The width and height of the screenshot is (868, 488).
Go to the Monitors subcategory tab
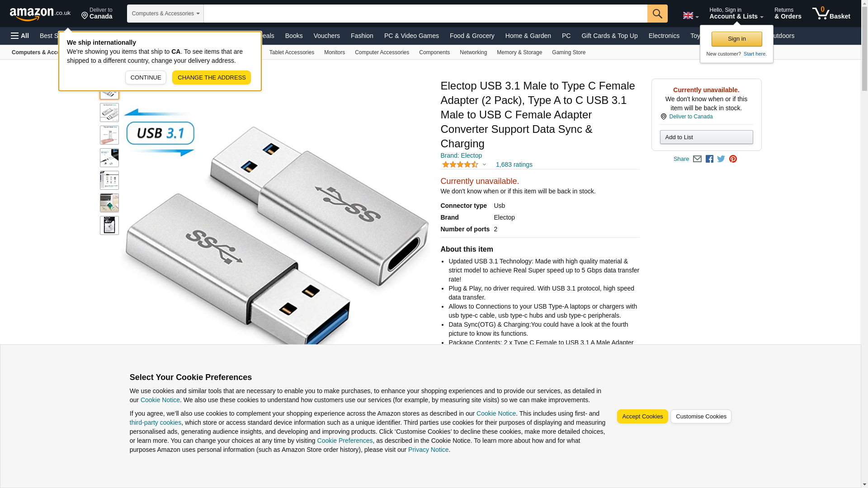[x=335, y=52]
